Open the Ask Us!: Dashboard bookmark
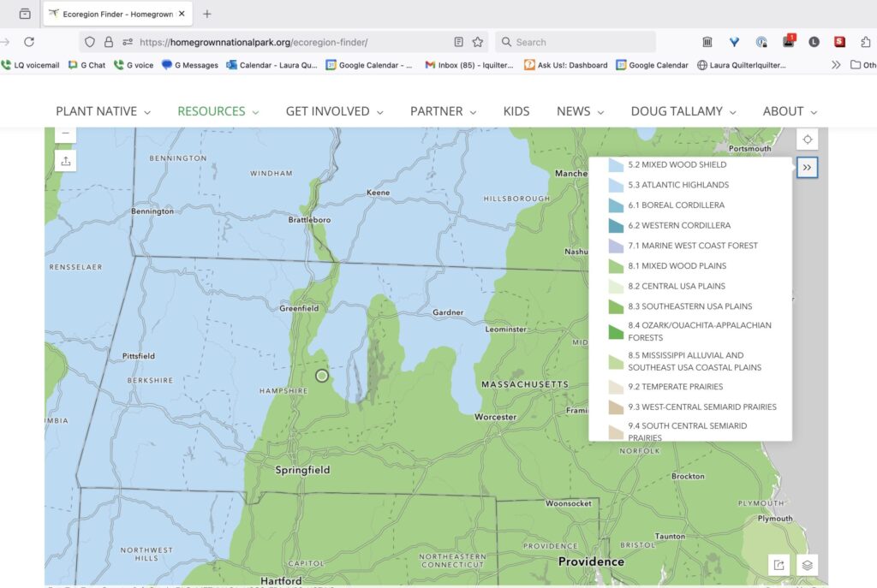The image size is (877, 588). pos(566,65)
